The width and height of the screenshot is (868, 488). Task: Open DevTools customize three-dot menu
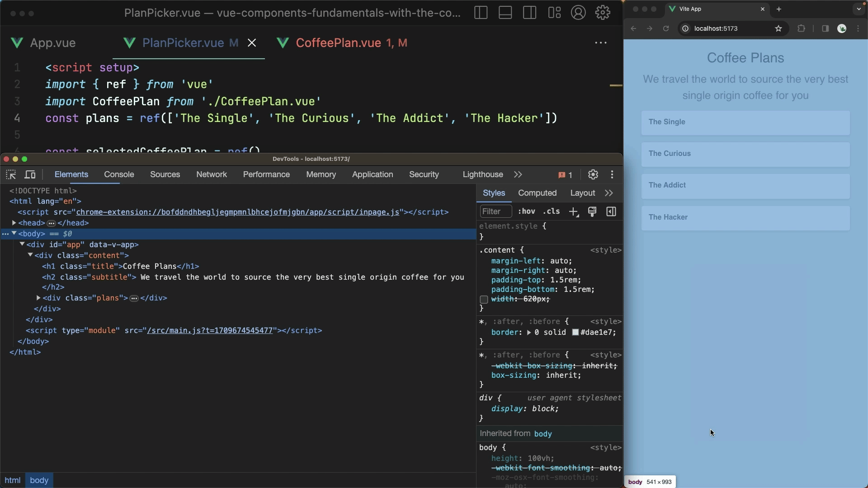coord(612,174)
